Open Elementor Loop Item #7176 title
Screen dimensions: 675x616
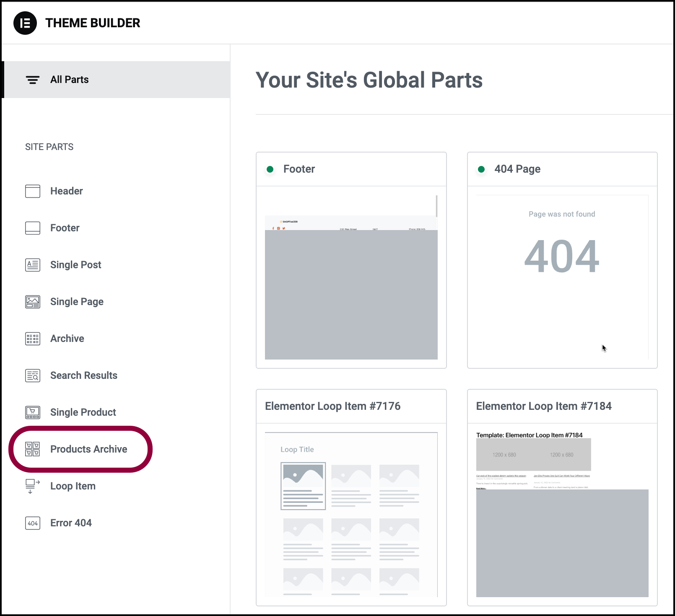point(333,406)
